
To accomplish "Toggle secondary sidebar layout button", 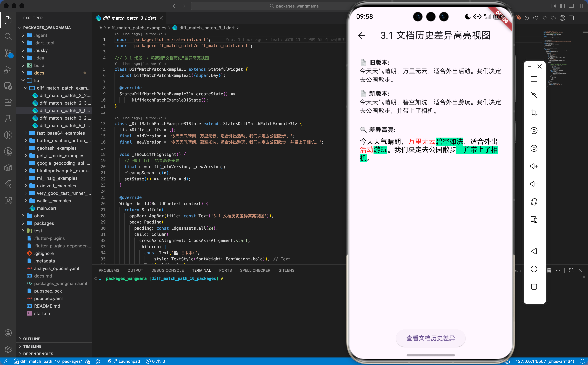I will click(580, 6).
